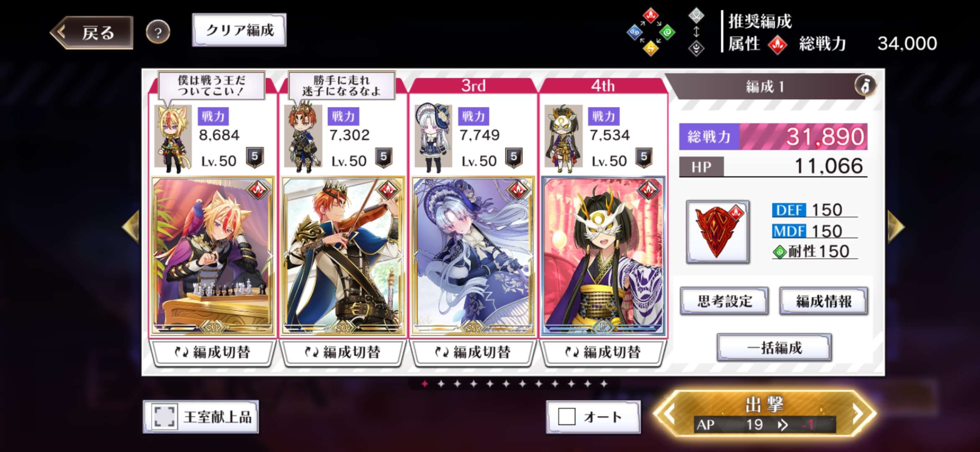
Task: Open 思考設定 thinking settings
Action: (724, 301)
